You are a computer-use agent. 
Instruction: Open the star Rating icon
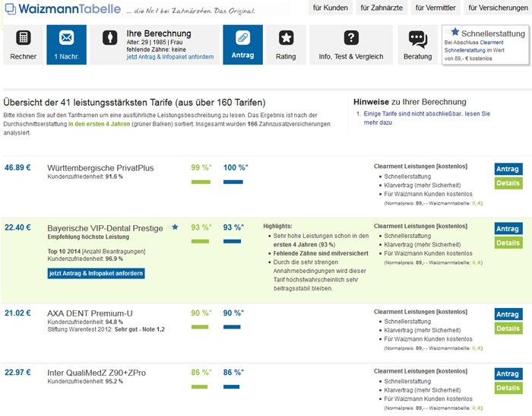point(286,38)
